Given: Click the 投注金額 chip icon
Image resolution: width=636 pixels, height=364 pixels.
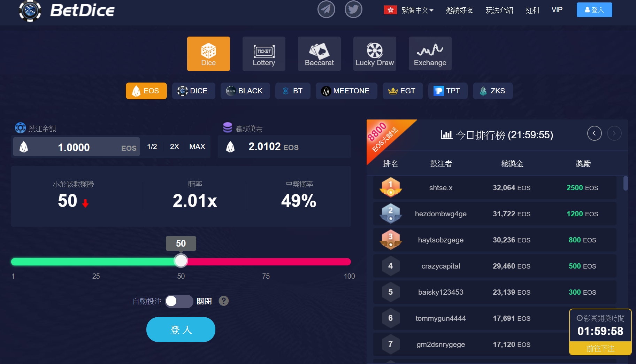Looking at the screenshot, I should tap(21, 128).
